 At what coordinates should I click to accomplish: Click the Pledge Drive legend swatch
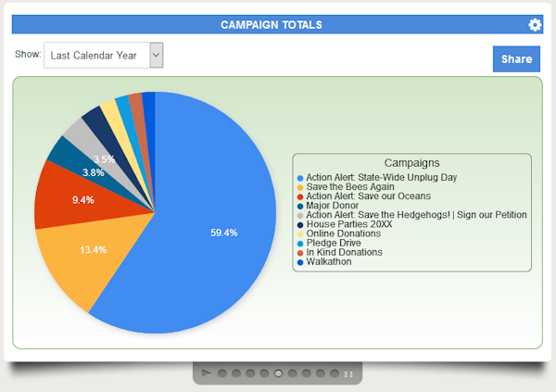click(299, 243)
